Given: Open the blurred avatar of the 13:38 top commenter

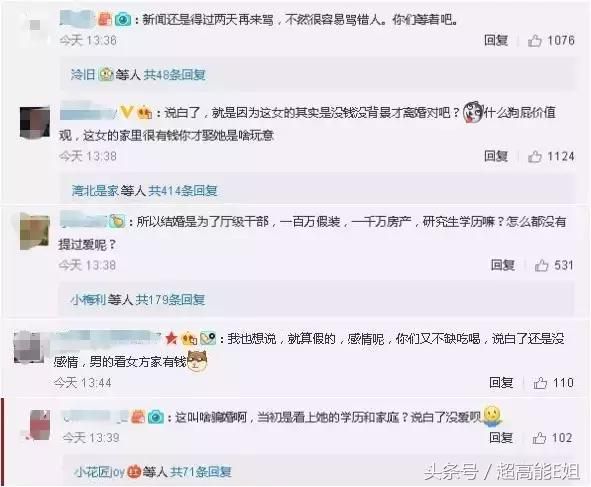Looking at the screenshot, I should (x=35, y=122).
